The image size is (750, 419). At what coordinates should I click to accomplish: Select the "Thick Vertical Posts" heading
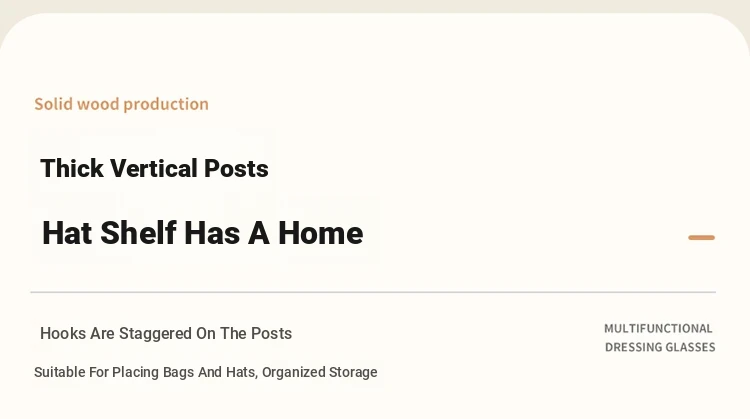(154, 168)
